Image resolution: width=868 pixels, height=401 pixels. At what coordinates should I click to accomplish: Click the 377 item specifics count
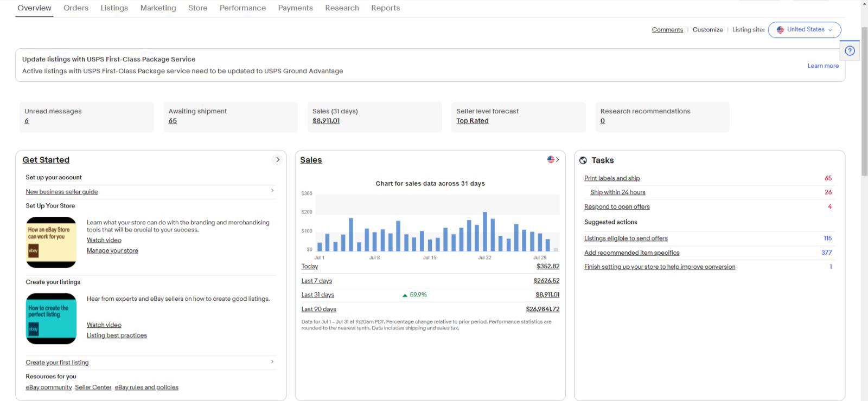pyautogui.click(x=826, y=253)
